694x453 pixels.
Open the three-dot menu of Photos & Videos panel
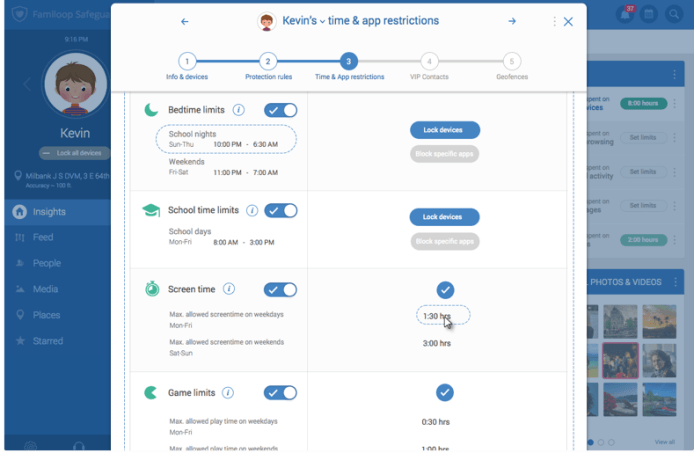coord(675,282)
